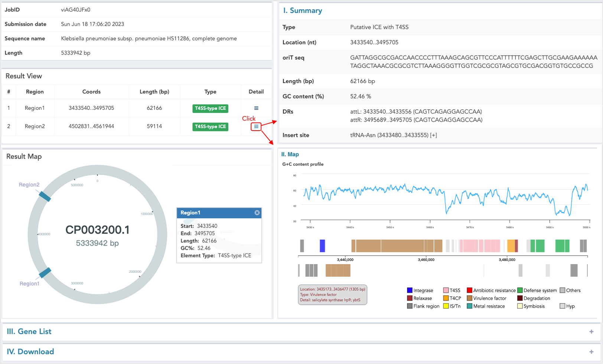Click the Region1 label on result map
This screenshot has width=603, height=364.
point(29,283)
